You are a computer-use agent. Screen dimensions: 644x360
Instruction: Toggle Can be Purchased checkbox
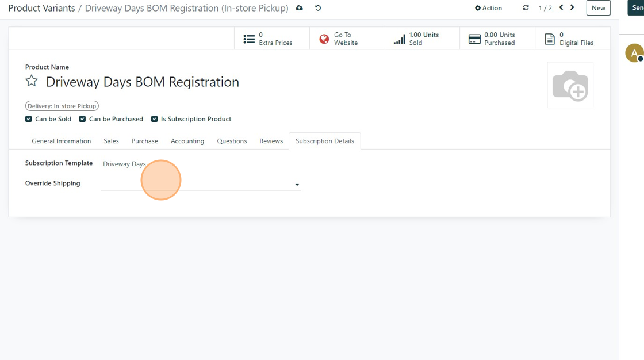(83, 119)
